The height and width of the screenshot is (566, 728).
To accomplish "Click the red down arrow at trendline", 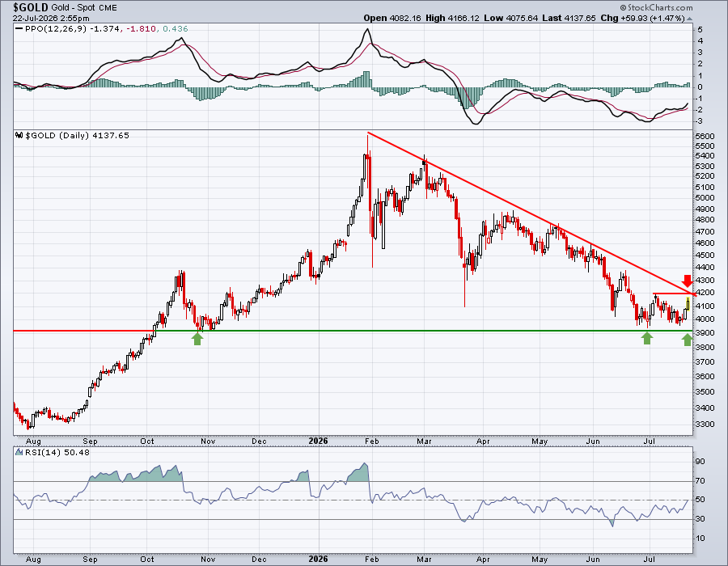I will point(687,281).
